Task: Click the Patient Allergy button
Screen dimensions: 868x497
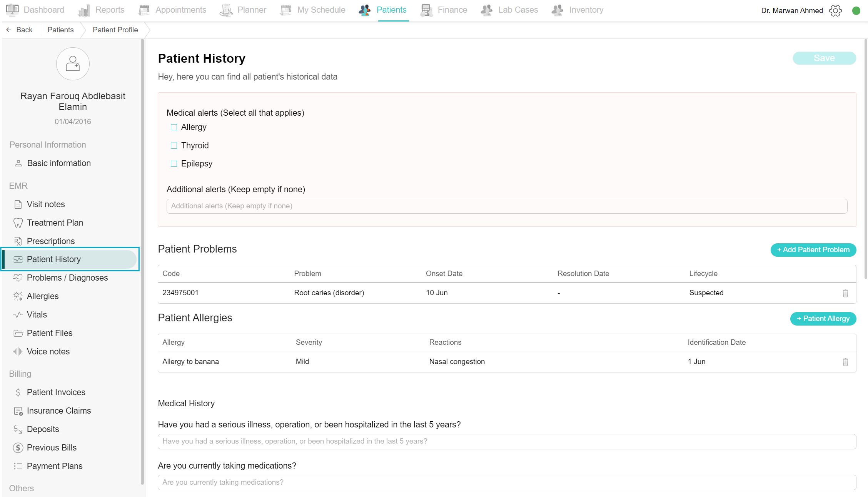Action: point(823,319)
